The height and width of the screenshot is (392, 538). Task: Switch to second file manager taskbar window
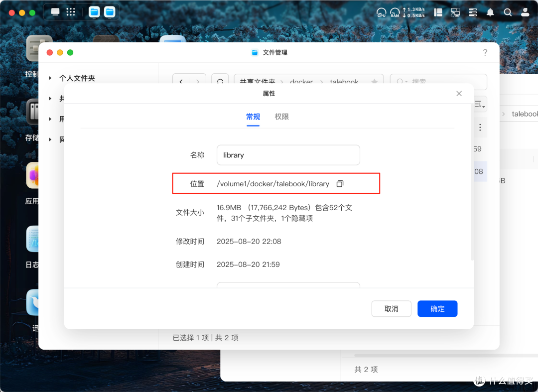[110, 12]
